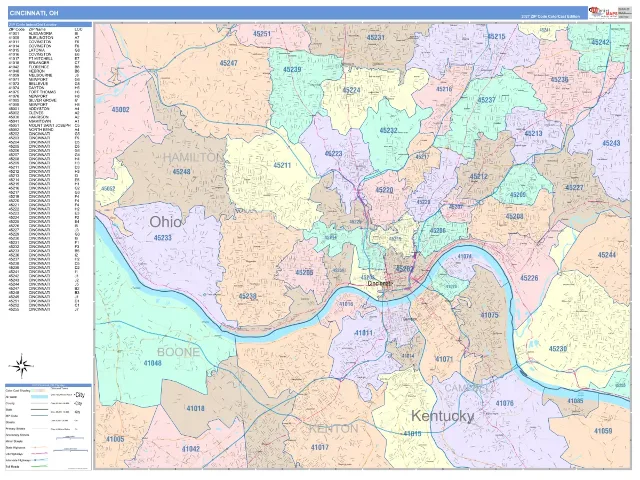Select ZIP code 45237 on the map
Image resolution: width=640 pixels, height=480 pixels.
[x=487, y=100]
